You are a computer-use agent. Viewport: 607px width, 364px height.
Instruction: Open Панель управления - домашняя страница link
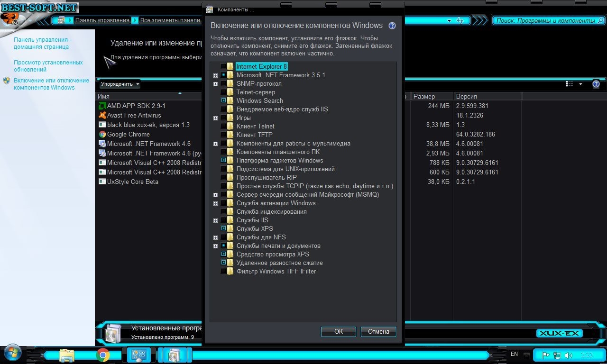pyautogui.click(x=43, y=43)
